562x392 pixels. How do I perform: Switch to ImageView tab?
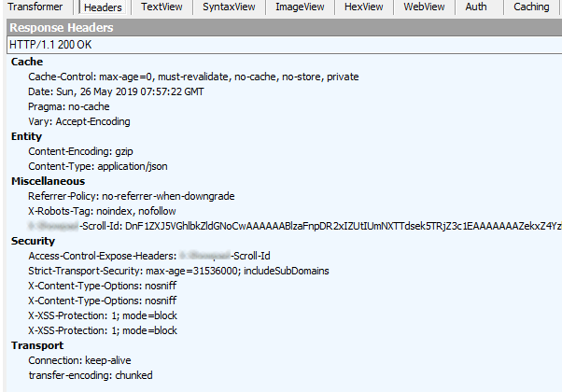click(x=300, y=7)
